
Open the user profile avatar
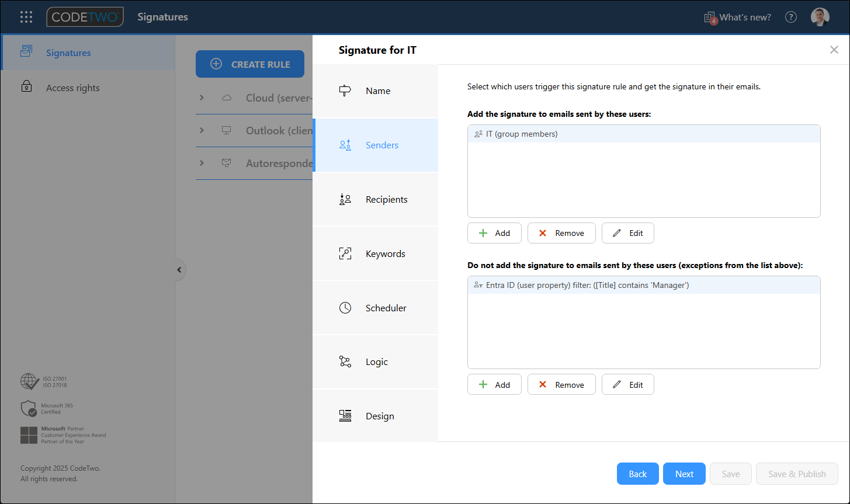click(x=820, y=17)
